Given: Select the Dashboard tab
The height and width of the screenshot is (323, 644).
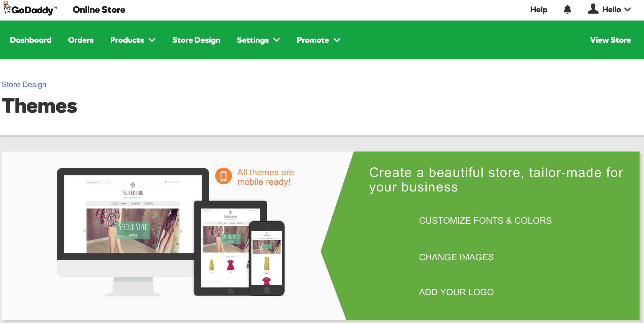Looking at the screenshot, I should coord(31,40).
